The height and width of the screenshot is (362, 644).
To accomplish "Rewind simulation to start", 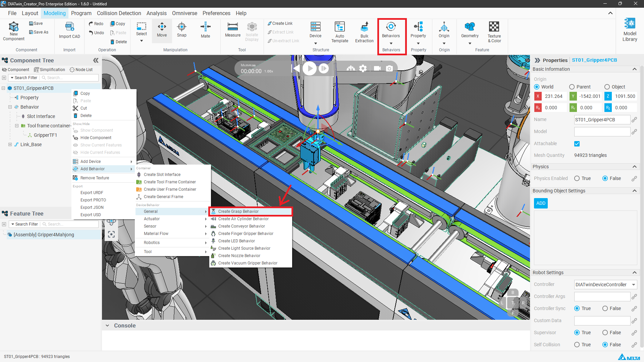I will pos(296,69).
